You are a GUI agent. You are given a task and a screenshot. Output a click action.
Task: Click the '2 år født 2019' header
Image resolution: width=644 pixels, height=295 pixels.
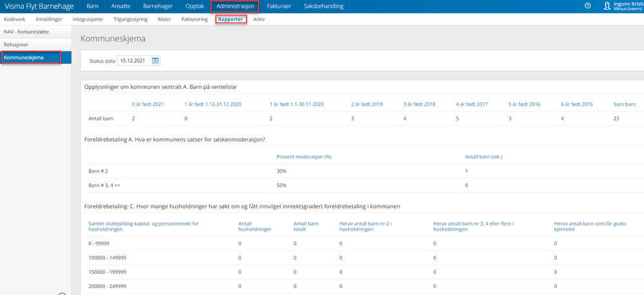click(367, 104)
